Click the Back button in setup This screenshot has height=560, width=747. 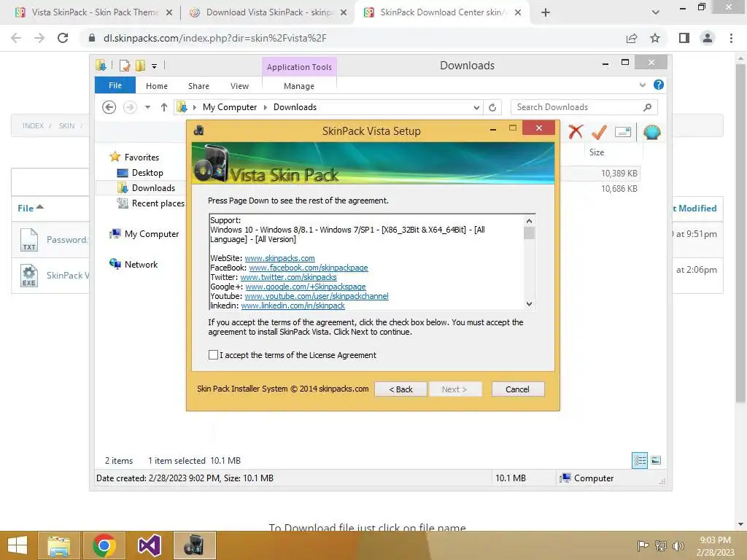pos(400,389)
